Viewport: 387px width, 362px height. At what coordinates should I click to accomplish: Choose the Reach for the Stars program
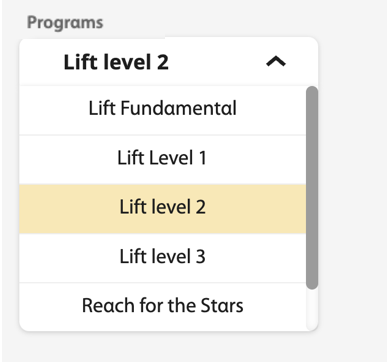(x=163, y=307)
